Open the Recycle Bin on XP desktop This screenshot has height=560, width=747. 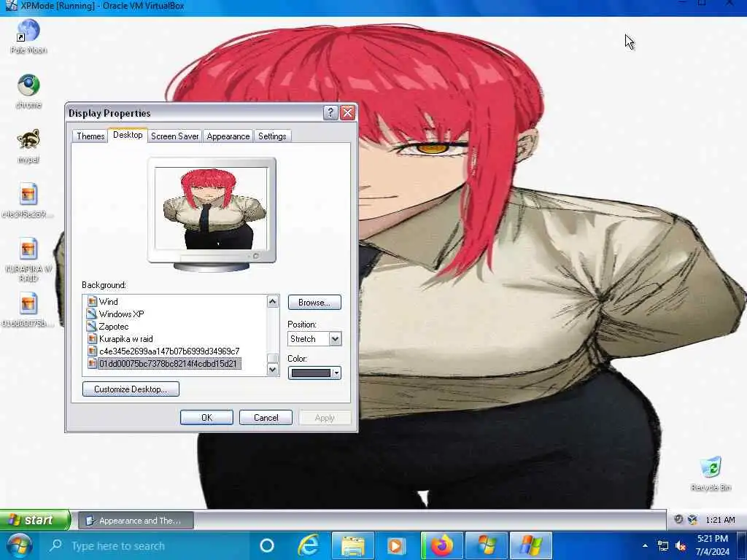tap(711, 473)
